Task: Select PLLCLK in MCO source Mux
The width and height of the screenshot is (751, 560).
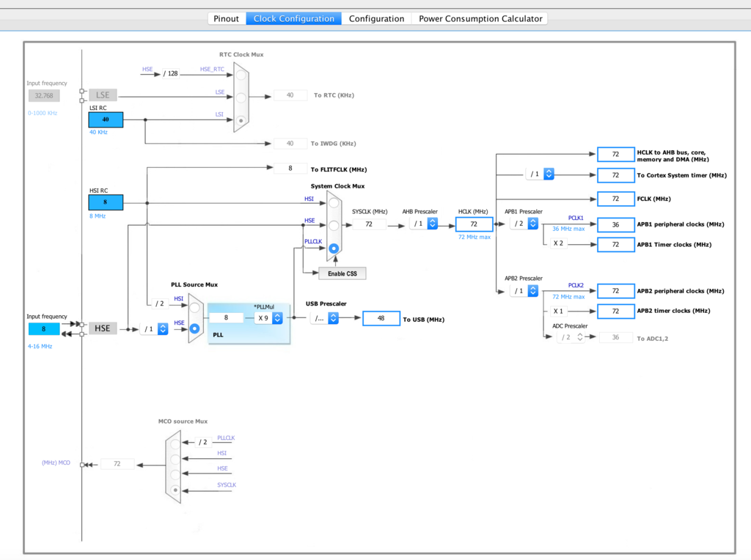Action: pos(175,443)
